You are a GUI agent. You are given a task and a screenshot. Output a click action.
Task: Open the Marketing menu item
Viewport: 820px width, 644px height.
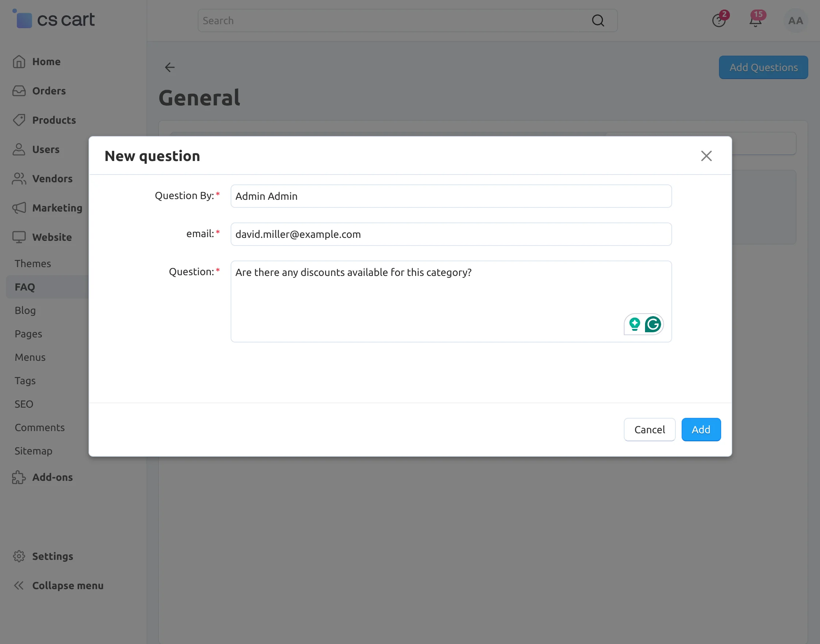pyautogui.click(x=57, y=208)
